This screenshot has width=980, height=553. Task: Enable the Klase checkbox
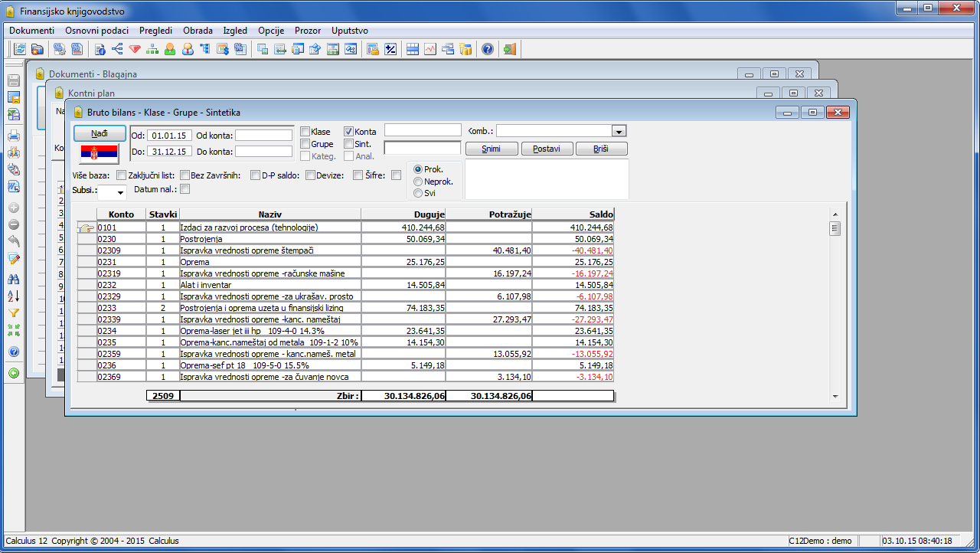pos(305,132)
